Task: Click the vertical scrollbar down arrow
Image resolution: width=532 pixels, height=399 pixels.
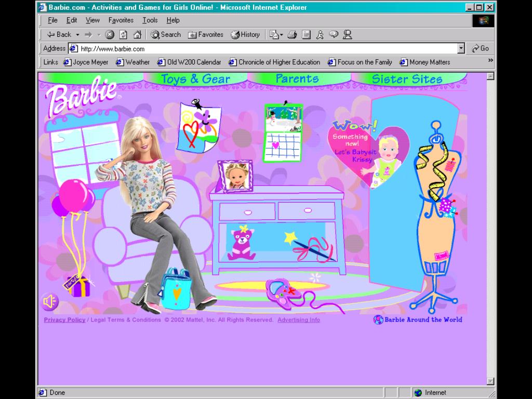Action: (x=490, y=381)
